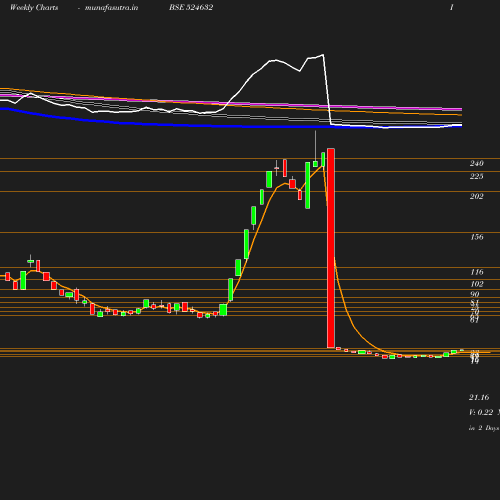Click the peak of the white indicator line
The width and height of the screenshot is (500, 500).
(323, 55)
